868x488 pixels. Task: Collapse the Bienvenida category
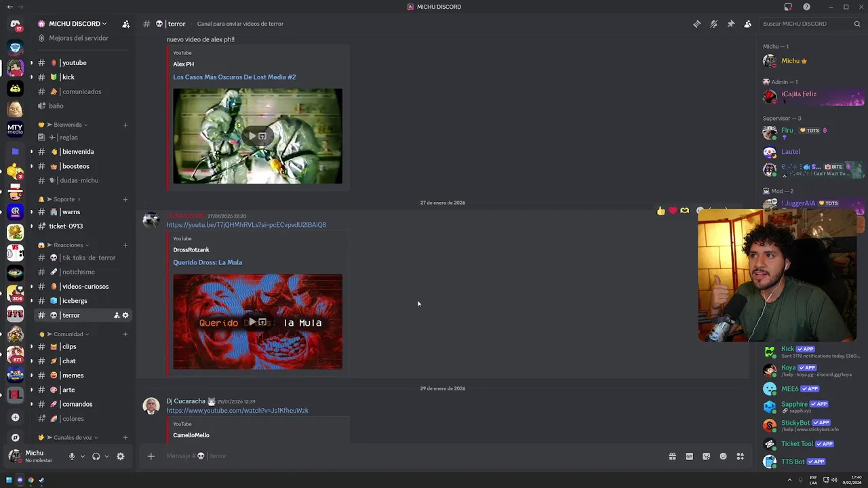coord(66,125)
